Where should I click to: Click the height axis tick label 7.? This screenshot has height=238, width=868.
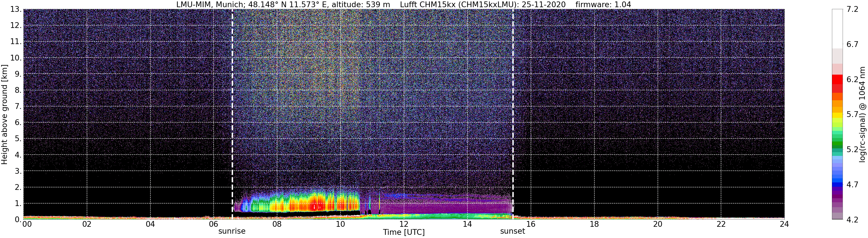click(x=18, y=106)
